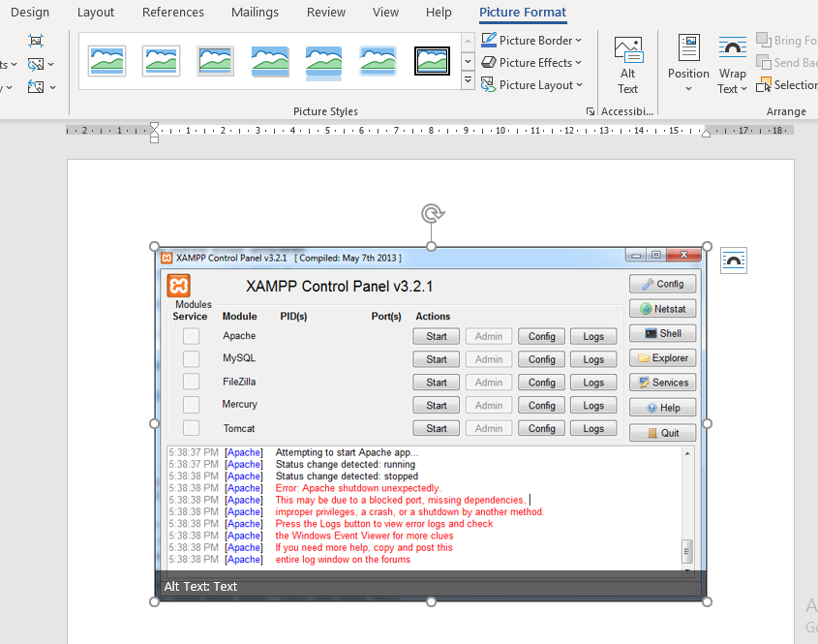Open the Picture Border menu
The image size is (818, 644).
(x=531, y=40)
